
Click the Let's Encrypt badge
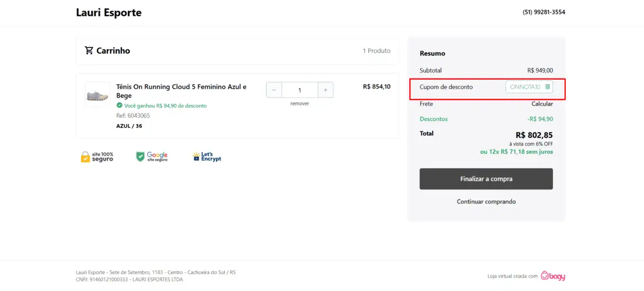coord(207,156)
